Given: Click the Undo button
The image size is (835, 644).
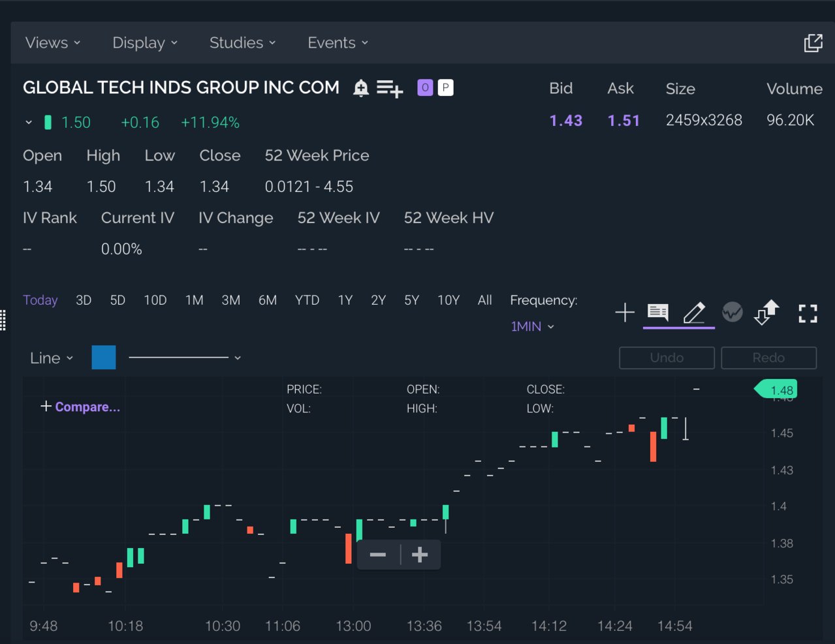Looking at the screenshot, I should (x=667, y=358).
